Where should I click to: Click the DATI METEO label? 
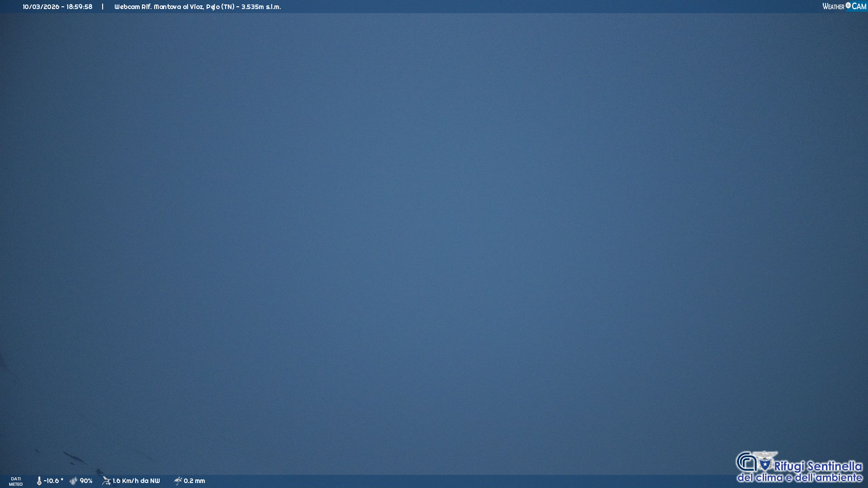[x=16, y=481]
